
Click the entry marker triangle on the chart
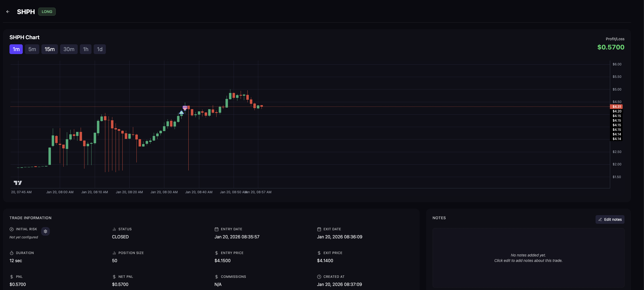point(181,112)
